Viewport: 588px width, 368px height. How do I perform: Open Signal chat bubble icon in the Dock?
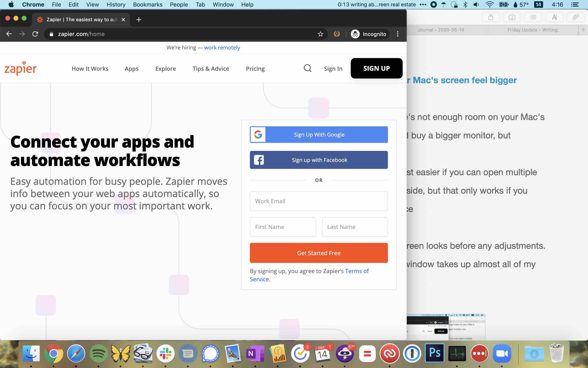click(210, 353)
